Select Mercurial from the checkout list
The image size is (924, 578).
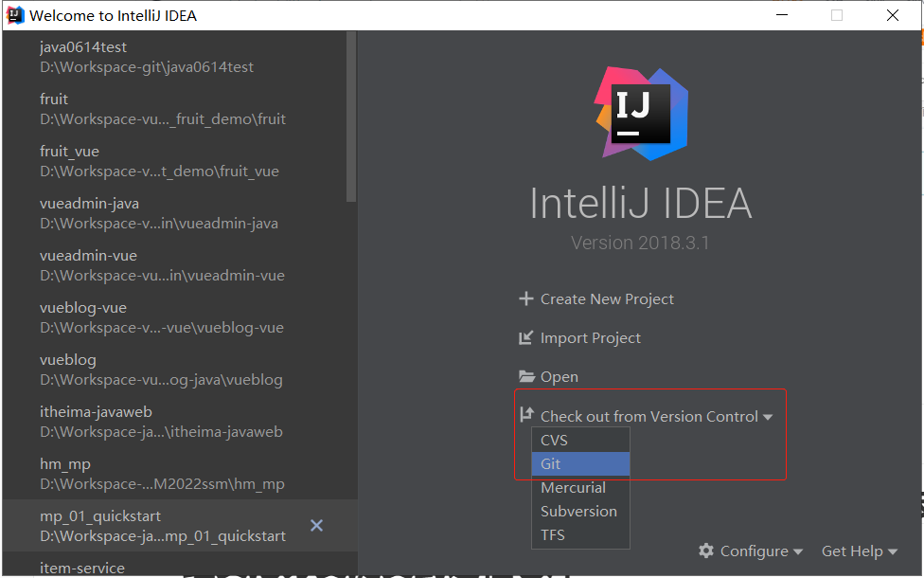click(573, 487)
